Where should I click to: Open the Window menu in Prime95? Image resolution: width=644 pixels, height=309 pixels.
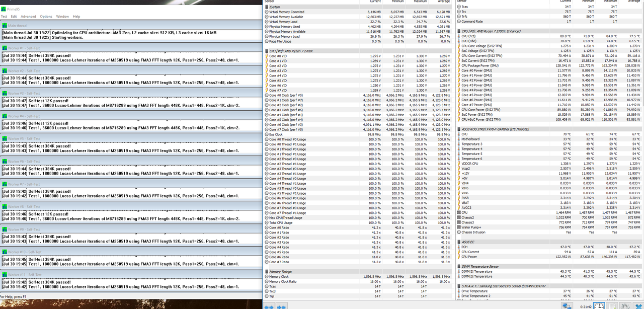pyautogui.click(x=62, y=17)
